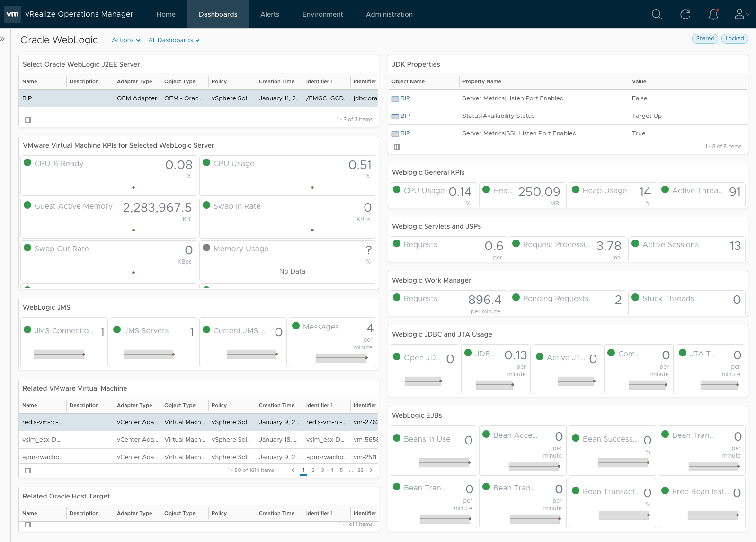Viewport: 756px width, 542px height.
Task: Go to previous page in VM table
Action: pyautogui.click(x=293, y=470)
